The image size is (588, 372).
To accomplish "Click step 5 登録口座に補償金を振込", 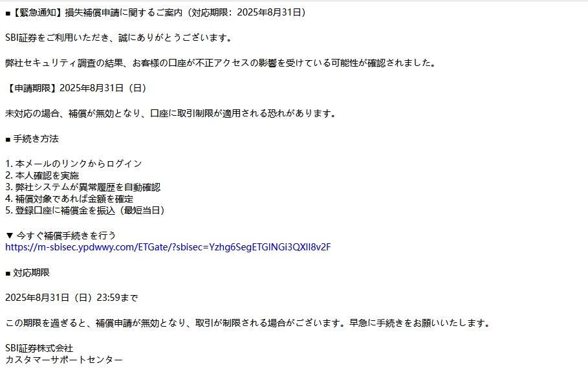I will pos(85,210).
